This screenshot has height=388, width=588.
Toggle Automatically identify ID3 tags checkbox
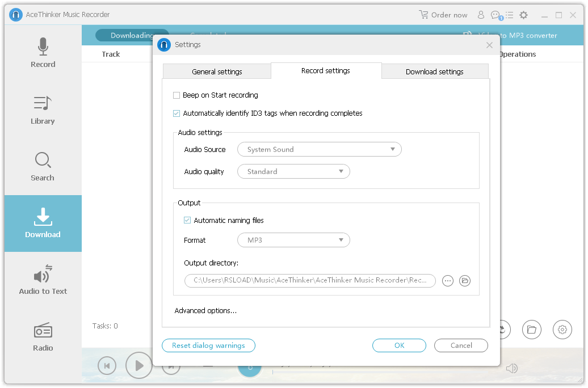point(177,113)
